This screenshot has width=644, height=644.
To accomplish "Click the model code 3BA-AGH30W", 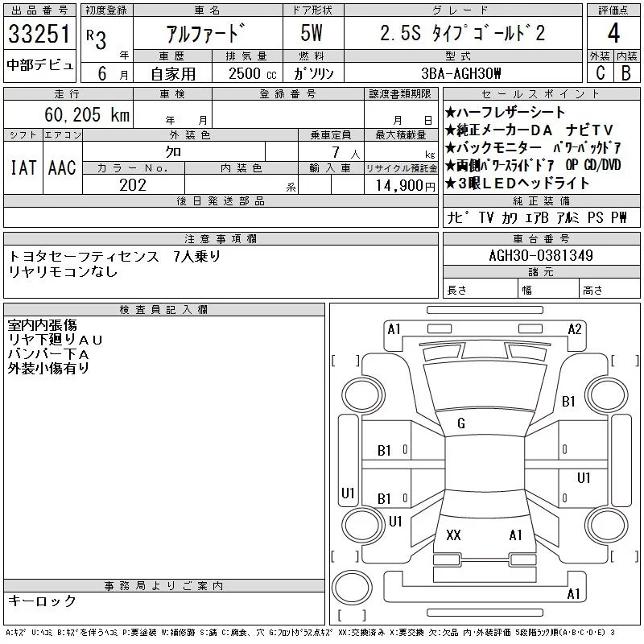I will (x=461, y=73).
